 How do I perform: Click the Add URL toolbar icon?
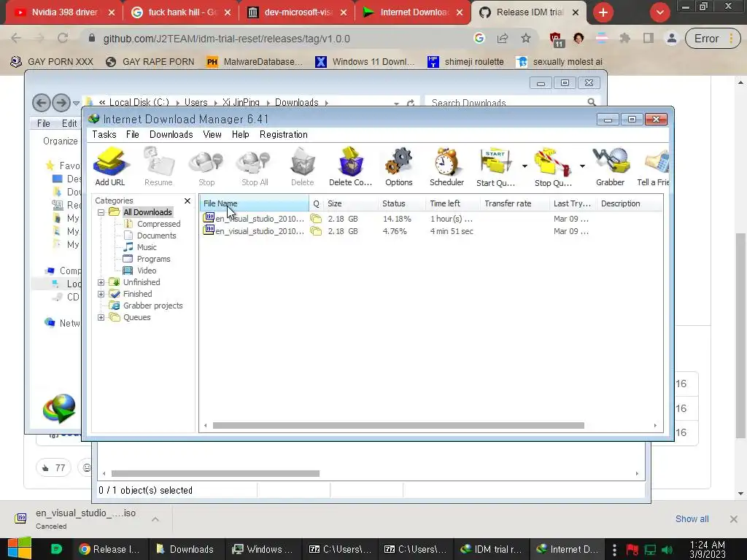(x=110, y=167)
